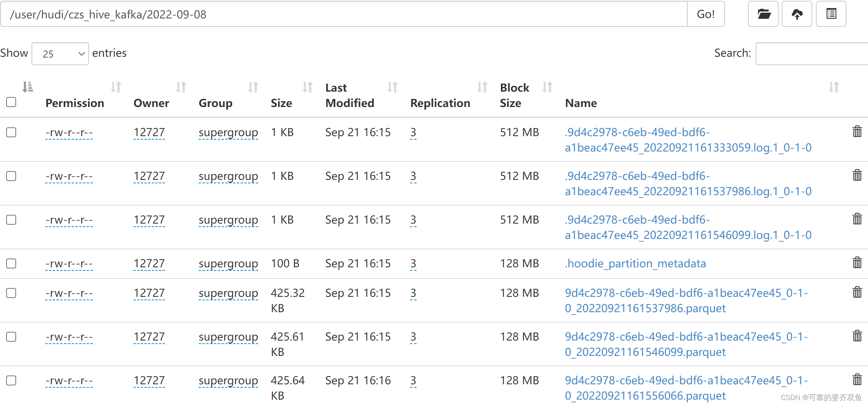Open the 20220921161556066.parquet file link

click(x=687, y=388)
